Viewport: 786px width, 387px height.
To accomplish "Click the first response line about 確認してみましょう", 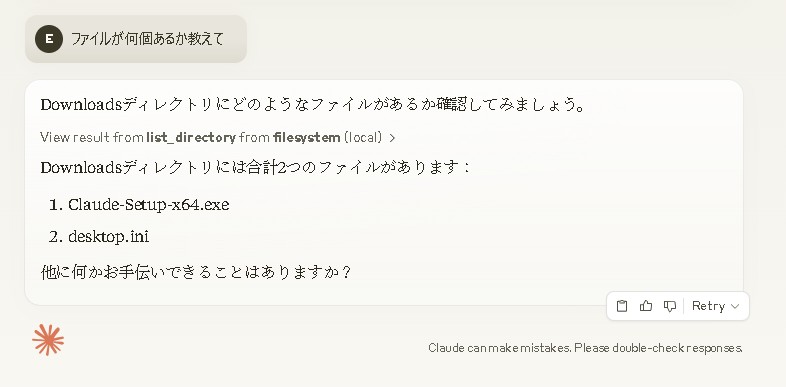I will coord(313,105).
